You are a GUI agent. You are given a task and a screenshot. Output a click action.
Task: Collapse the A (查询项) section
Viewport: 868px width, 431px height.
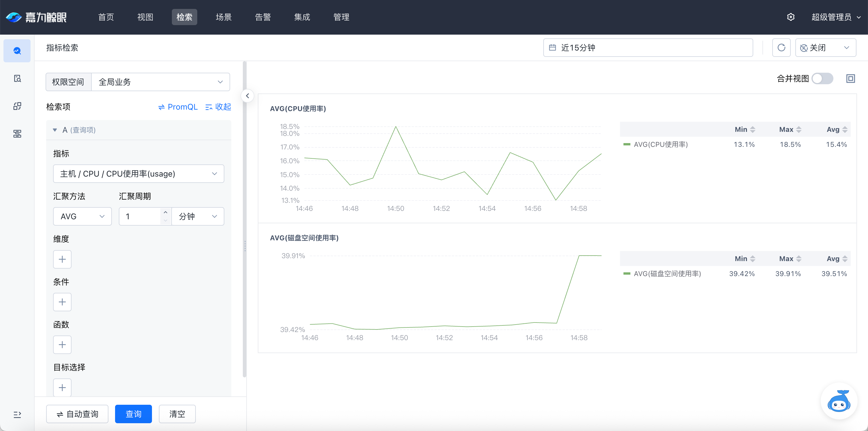click(55, 130)
